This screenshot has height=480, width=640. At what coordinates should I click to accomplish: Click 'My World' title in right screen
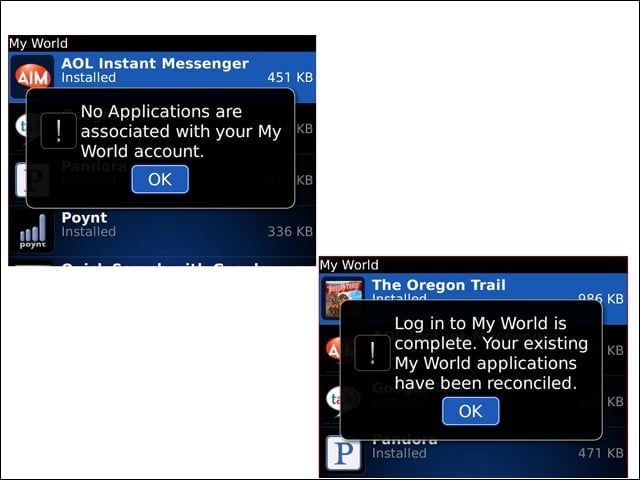pyautogui.click(x=349, y=265)
